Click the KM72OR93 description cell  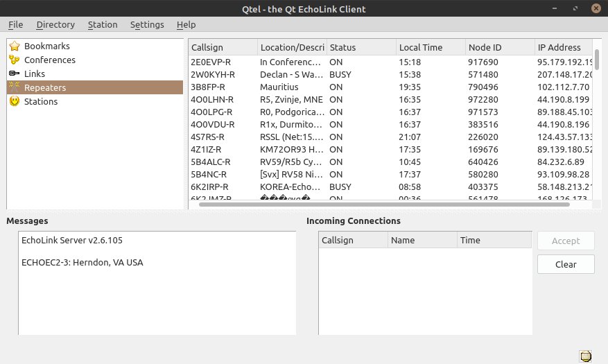point(291,149)
